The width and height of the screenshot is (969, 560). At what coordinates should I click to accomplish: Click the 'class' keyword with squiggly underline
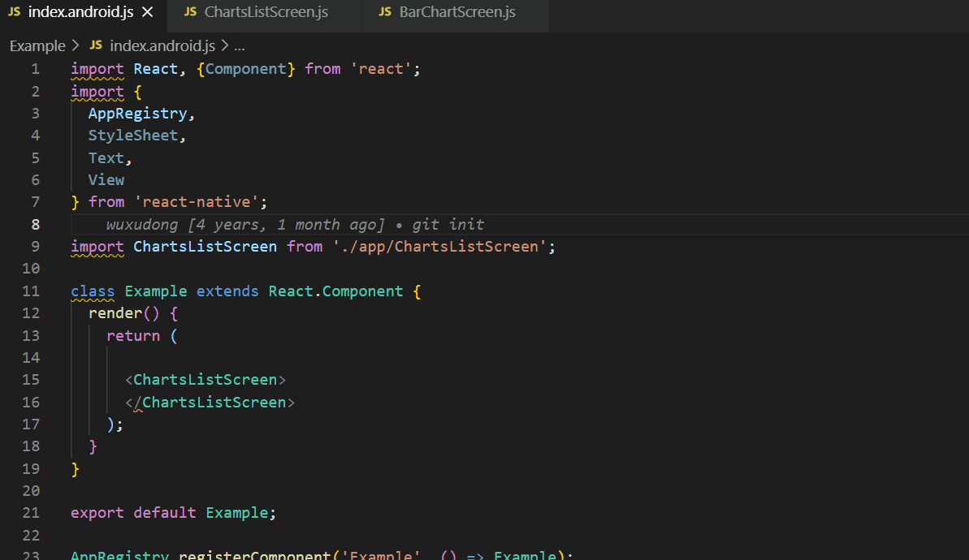click(x=93, y=291)
